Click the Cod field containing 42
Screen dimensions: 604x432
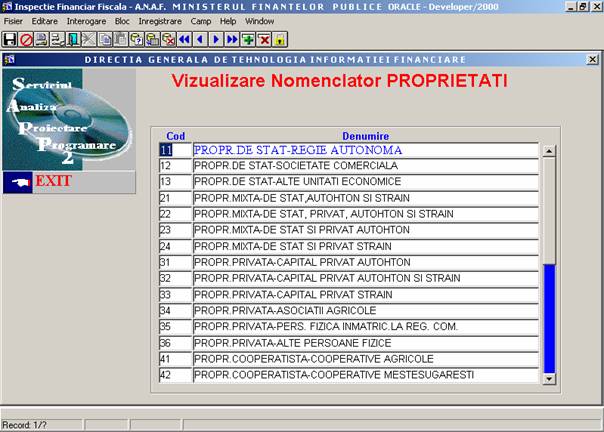pyautogui.click(x=173, y=375)
